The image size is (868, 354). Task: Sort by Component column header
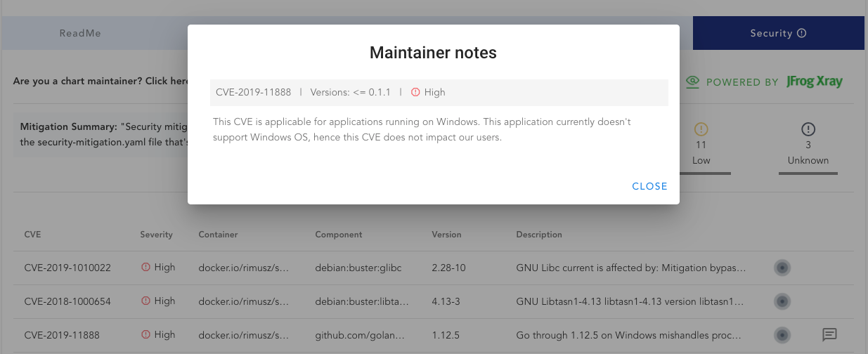pos(339,235)
